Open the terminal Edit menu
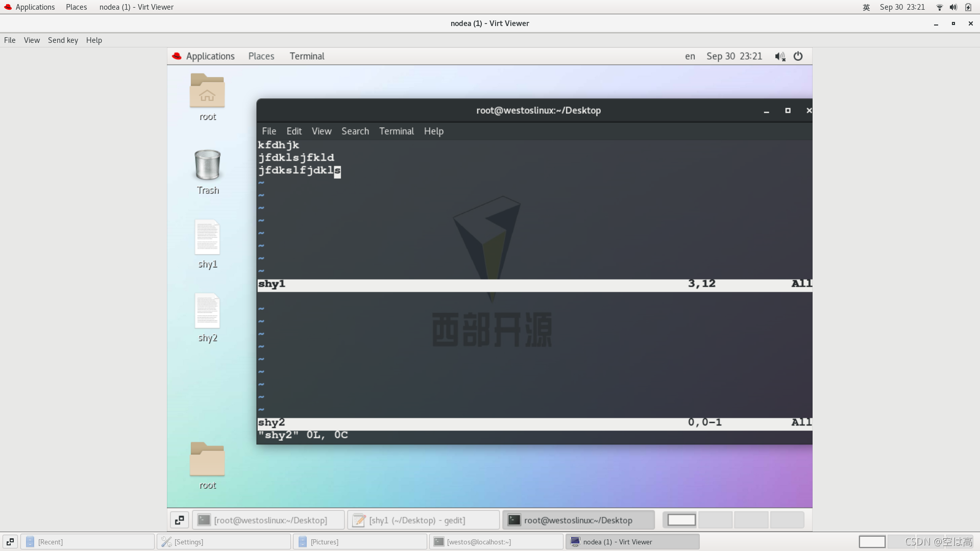This screenshot has height=551, width=980. coord(294,131)
